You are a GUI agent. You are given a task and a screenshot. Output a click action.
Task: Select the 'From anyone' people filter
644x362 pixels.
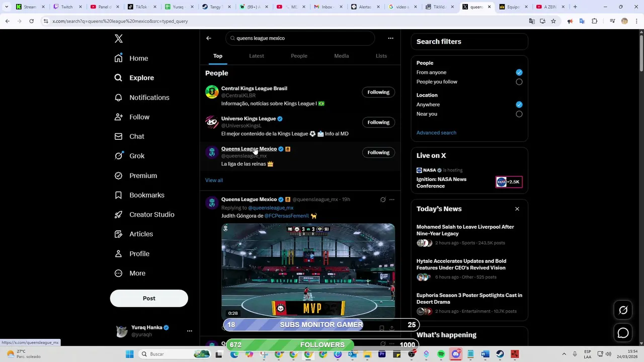point(519,72)
